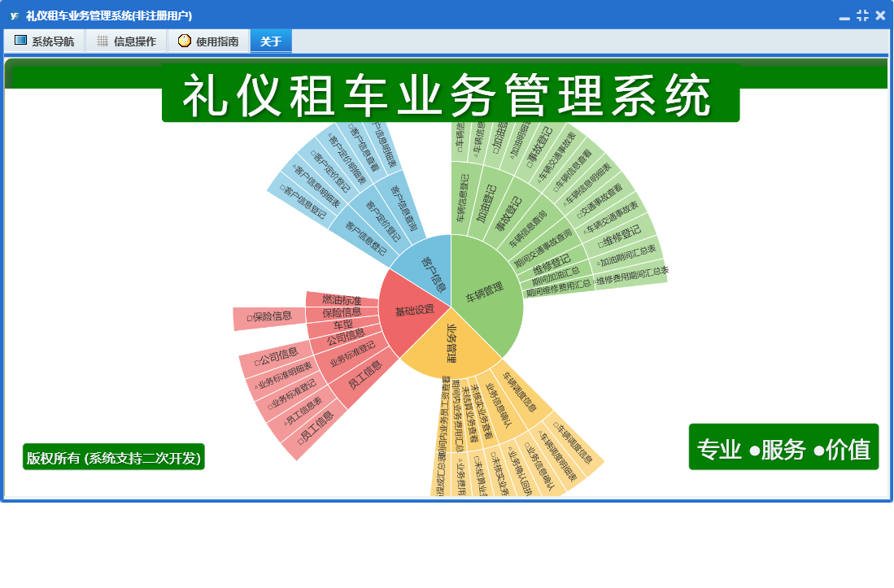894x588 pixels.
Task: Click the outer □员工信息 segment with square marker
Action: point(316,427)
